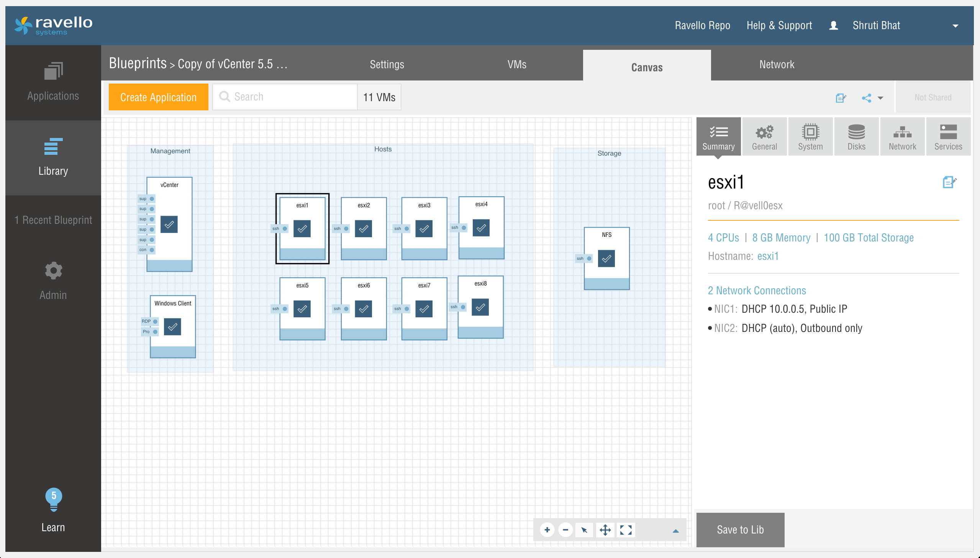The image size is (980, 558).
Task: Edit esxi1 VM description icon
Action: 950,182
